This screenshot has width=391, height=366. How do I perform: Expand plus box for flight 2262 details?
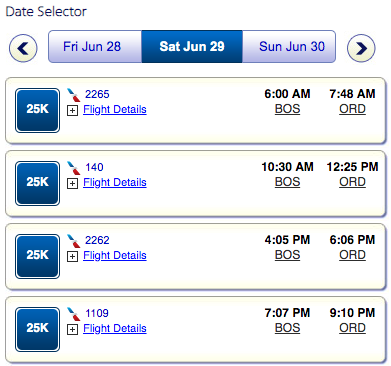[72, 257]
